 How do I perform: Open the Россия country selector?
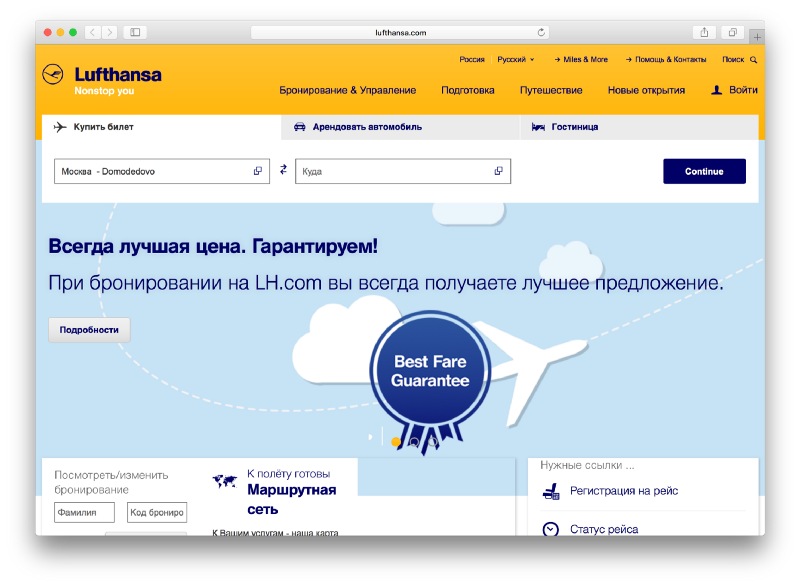pyautogui.click(x=472, y=60)
